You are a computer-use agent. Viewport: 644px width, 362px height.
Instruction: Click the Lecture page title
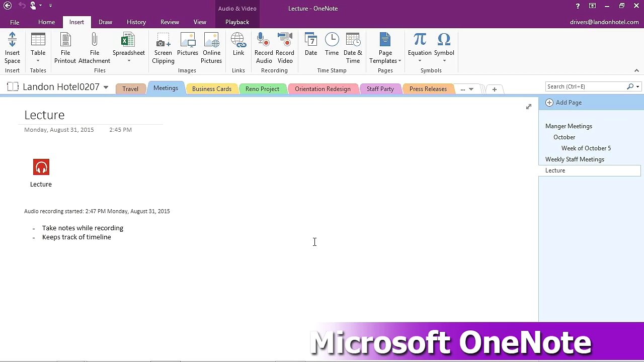(x=44, y=115)
